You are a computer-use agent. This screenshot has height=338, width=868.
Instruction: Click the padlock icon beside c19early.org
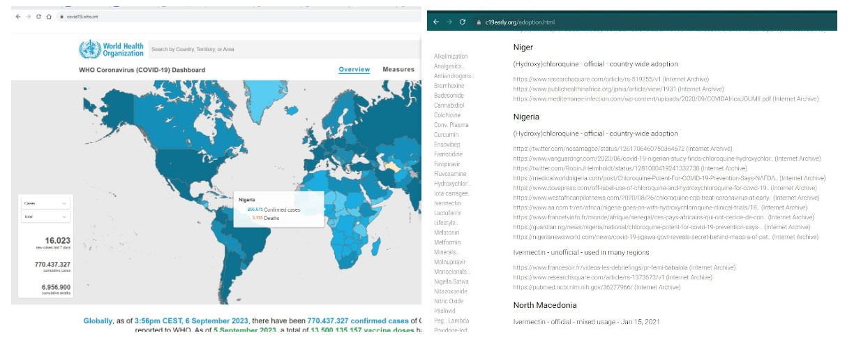(x=479, y=22)
